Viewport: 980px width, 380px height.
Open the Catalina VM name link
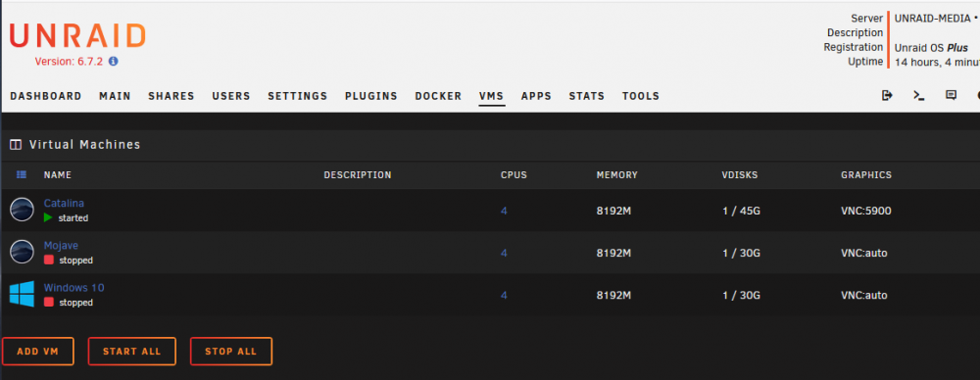(x=64, y=203)
